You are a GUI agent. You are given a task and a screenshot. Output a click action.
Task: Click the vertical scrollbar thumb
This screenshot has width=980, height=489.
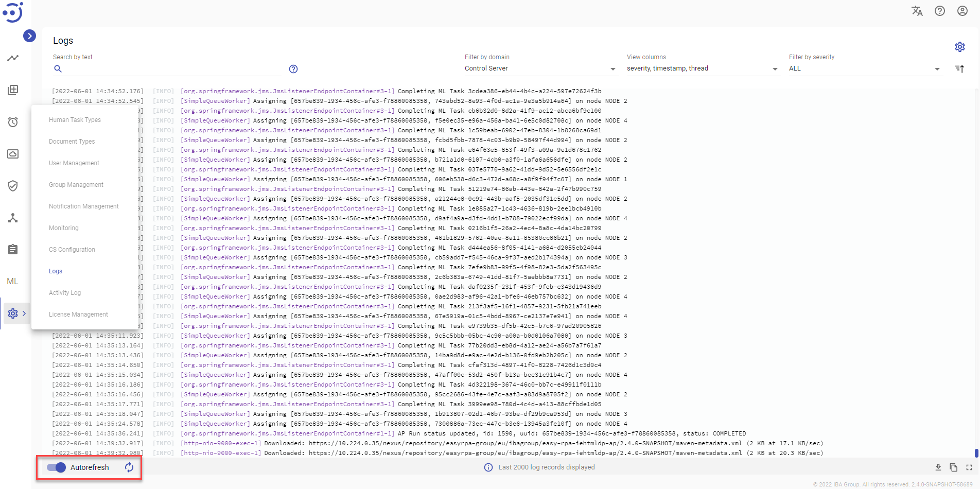click(x=976, y=453)
